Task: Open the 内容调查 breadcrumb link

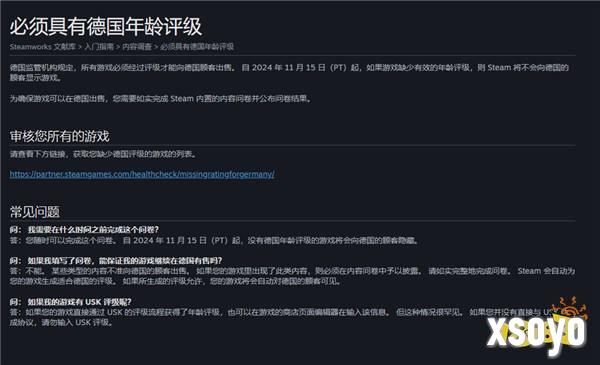Action: pos(137,47)
